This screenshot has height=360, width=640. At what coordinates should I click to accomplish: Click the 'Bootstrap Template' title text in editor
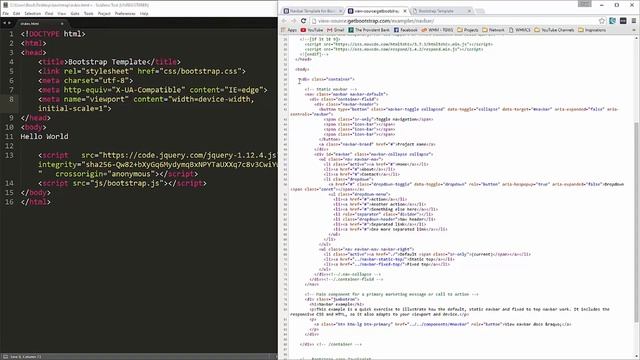click(x=107, y=62)
